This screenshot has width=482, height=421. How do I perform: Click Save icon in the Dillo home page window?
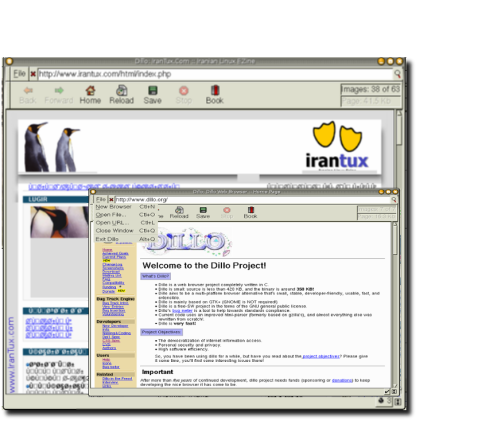pyautogui.click(x=203, y=210)
